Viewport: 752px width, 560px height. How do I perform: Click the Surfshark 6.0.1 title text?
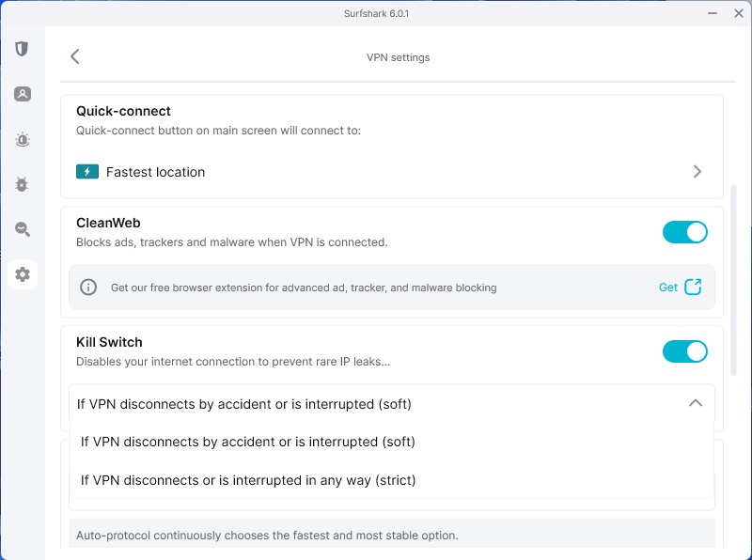pos(377,13)
